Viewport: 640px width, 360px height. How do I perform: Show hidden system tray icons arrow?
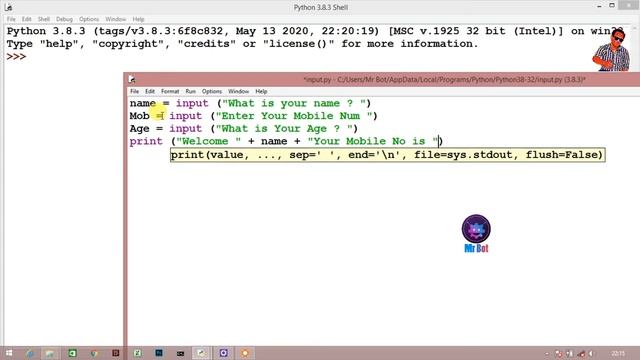pos(547,354)
